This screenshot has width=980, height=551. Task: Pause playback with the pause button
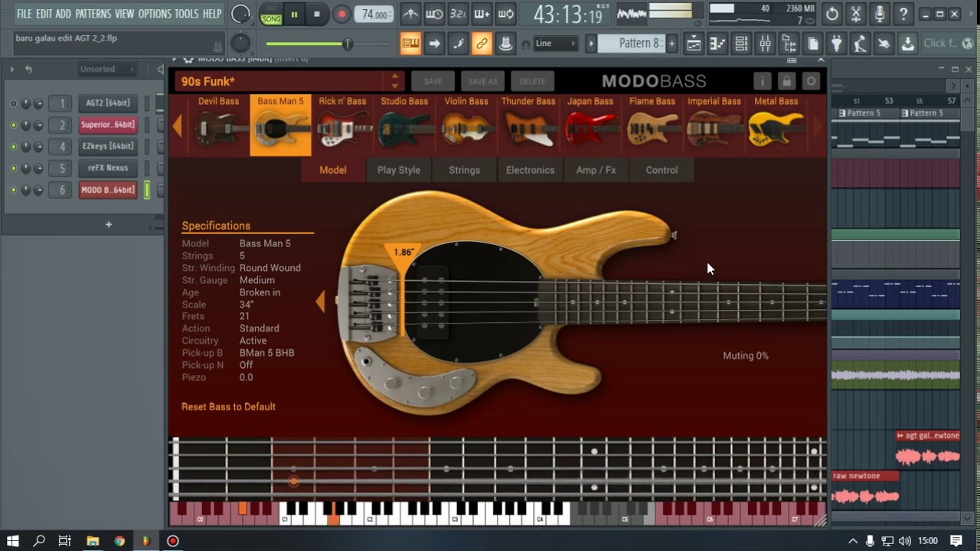click(294, 15)
